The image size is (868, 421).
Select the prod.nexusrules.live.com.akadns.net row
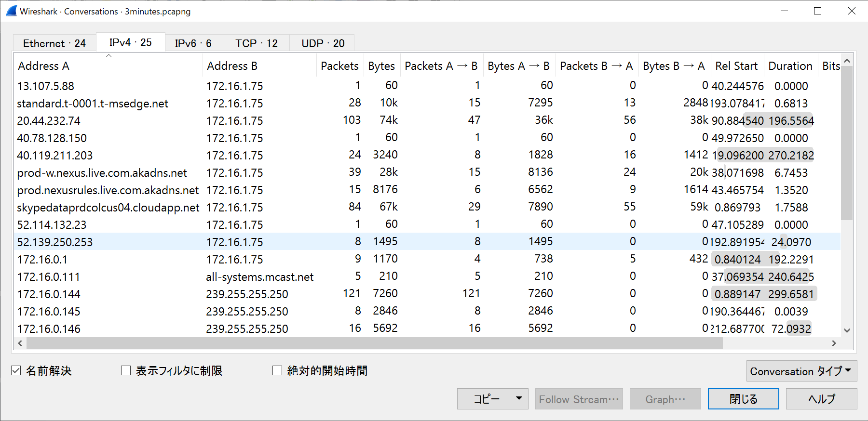pos(427,190)
